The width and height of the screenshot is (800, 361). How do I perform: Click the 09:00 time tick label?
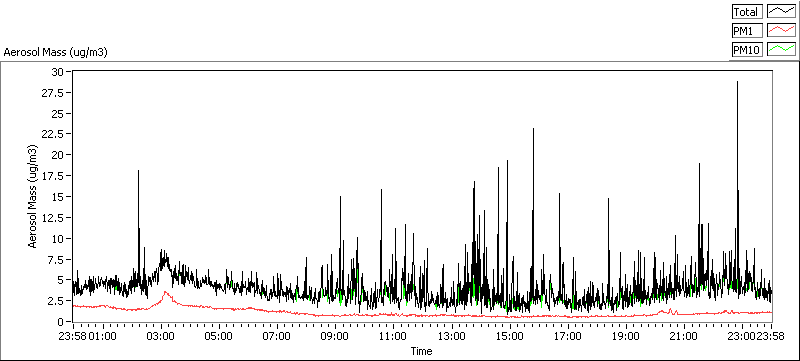click(x=335, y=337)
